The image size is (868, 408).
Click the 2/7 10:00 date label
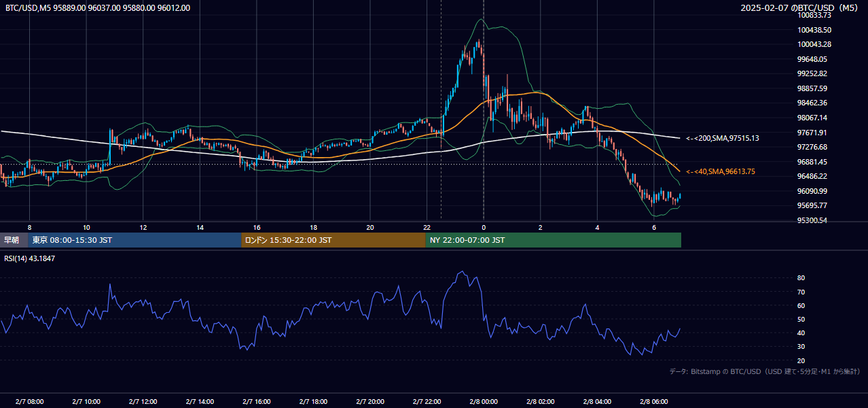86,402
